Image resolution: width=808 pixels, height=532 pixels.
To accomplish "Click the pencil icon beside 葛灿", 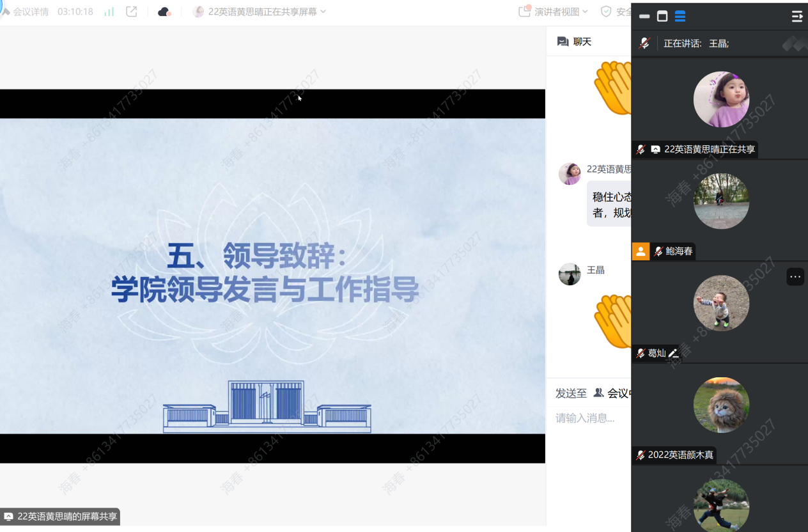I will 673,353.
